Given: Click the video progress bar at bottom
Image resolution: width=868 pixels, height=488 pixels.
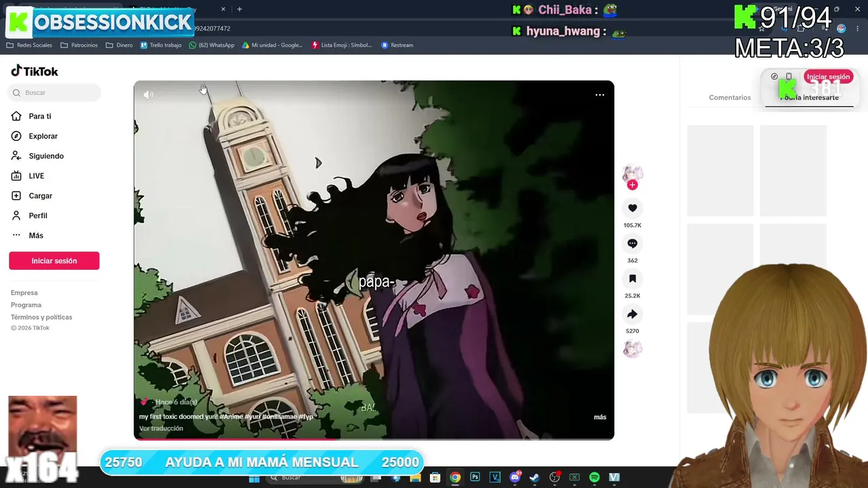Looking at the screenshot, I should (374, 439).
